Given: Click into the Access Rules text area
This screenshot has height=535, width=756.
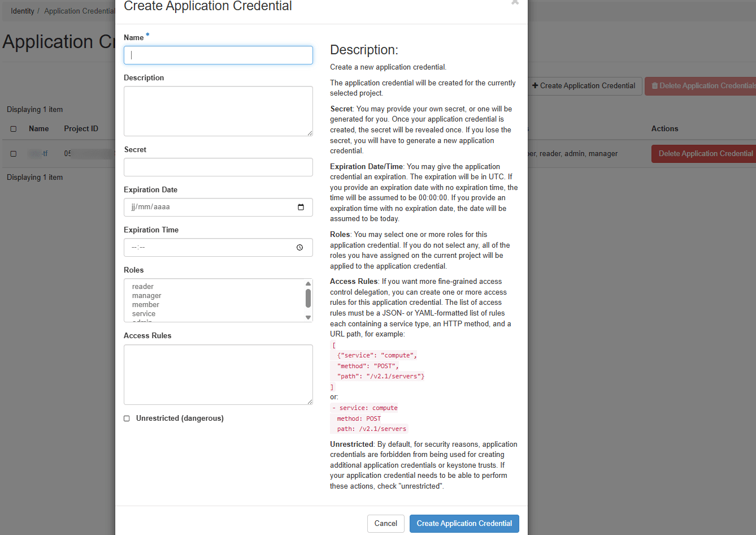Looking at the screenshot, I should point(218,374).
